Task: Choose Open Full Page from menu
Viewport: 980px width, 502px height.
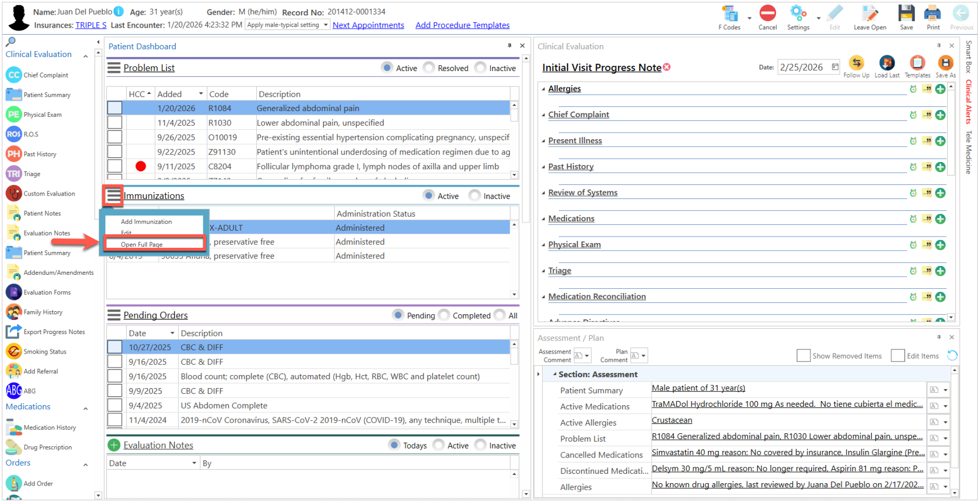Action: pos(142,244)
